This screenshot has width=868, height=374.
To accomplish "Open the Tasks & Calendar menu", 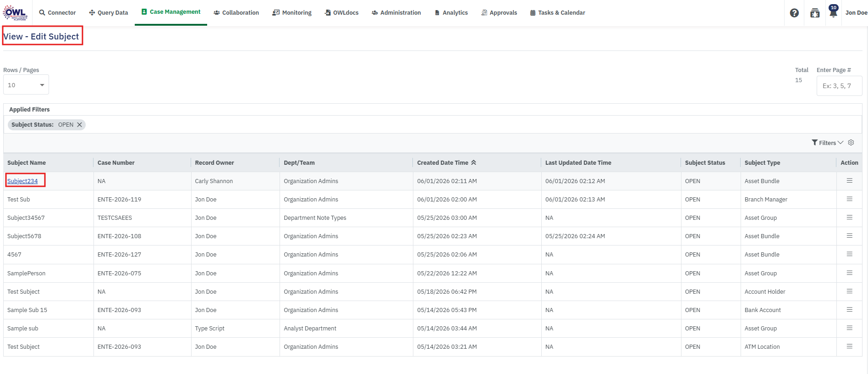I will pos(558,13).
